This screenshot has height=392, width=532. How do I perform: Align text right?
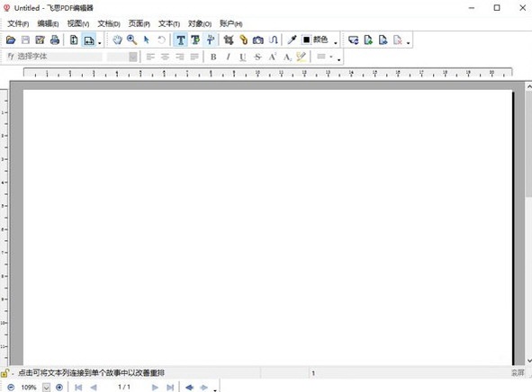click(x=179, y=57)
